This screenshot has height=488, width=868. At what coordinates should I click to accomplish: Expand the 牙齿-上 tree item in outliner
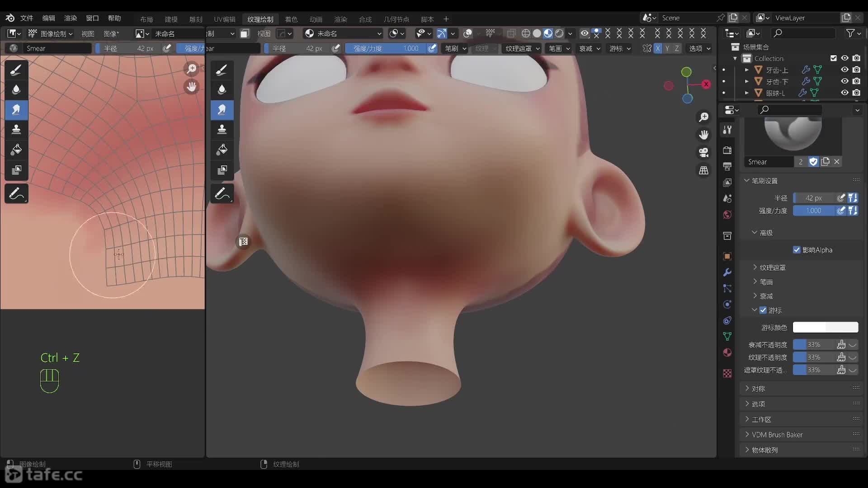(746, 70)
